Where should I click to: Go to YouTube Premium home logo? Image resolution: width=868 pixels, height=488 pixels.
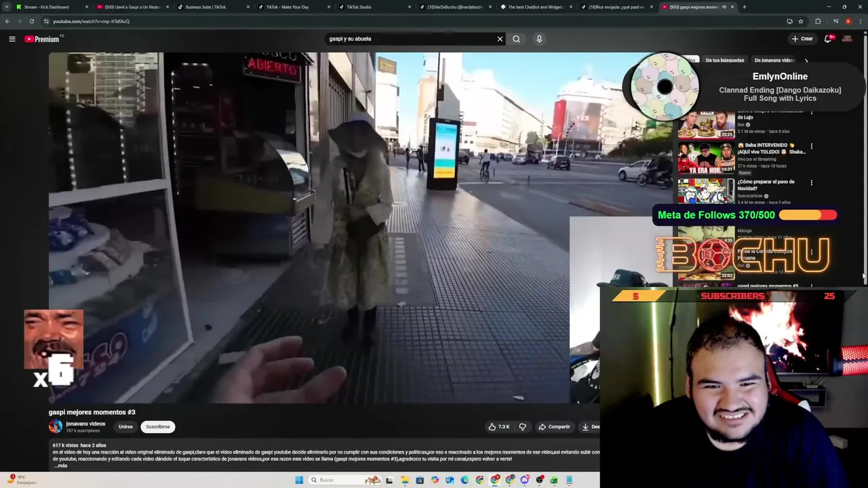42,39
